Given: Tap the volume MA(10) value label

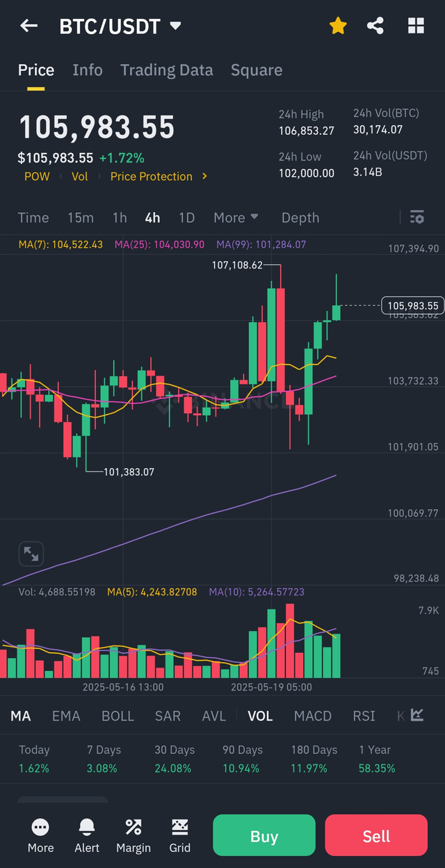Looking at the screenshot, I should (257, 592).
